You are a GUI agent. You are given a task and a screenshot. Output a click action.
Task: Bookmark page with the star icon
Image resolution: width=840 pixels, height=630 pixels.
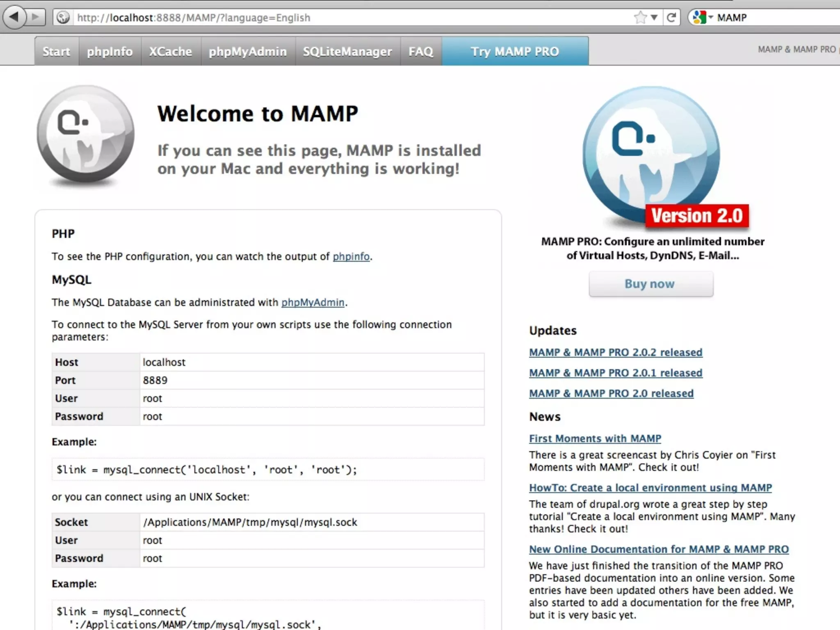[640, 18]
